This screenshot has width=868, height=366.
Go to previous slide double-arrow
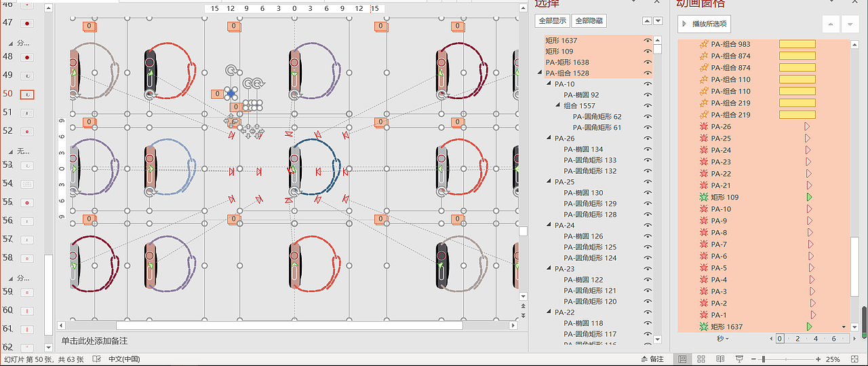(523, 307)
